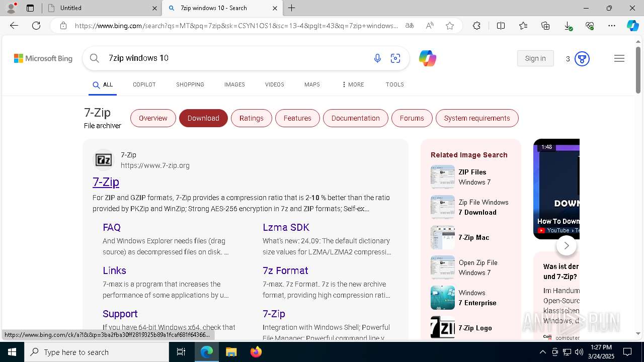Image resolution: width=644 pixels, height=362 pixels.
Task: Open Bing Copilot colorful logo
Action: pos(428,58)
